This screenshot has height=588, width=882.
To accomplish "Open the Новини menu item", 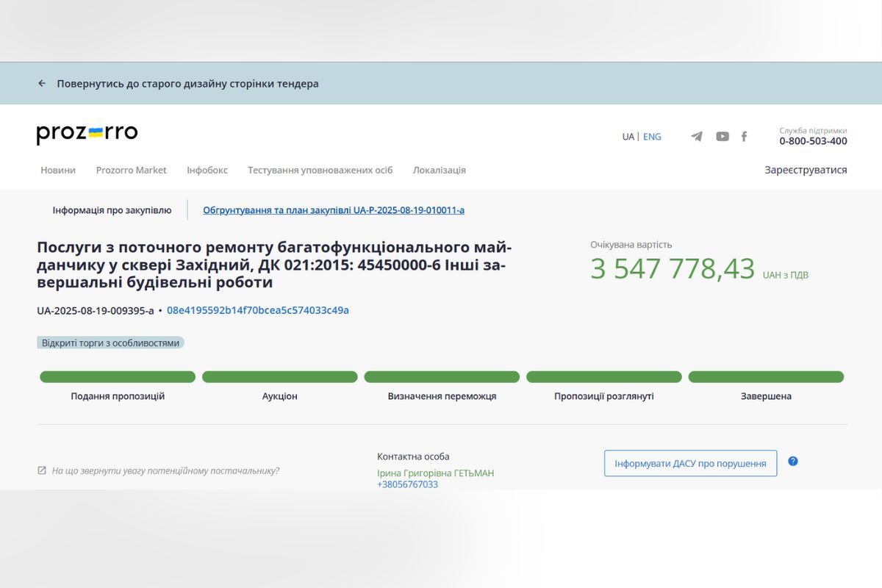I will click(57, 170).
